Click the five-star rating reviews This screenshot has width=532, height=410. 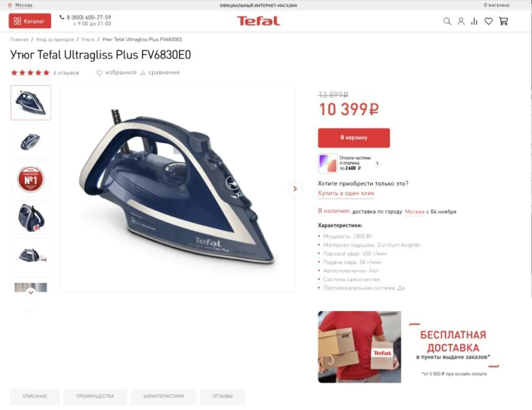[45, 72]
